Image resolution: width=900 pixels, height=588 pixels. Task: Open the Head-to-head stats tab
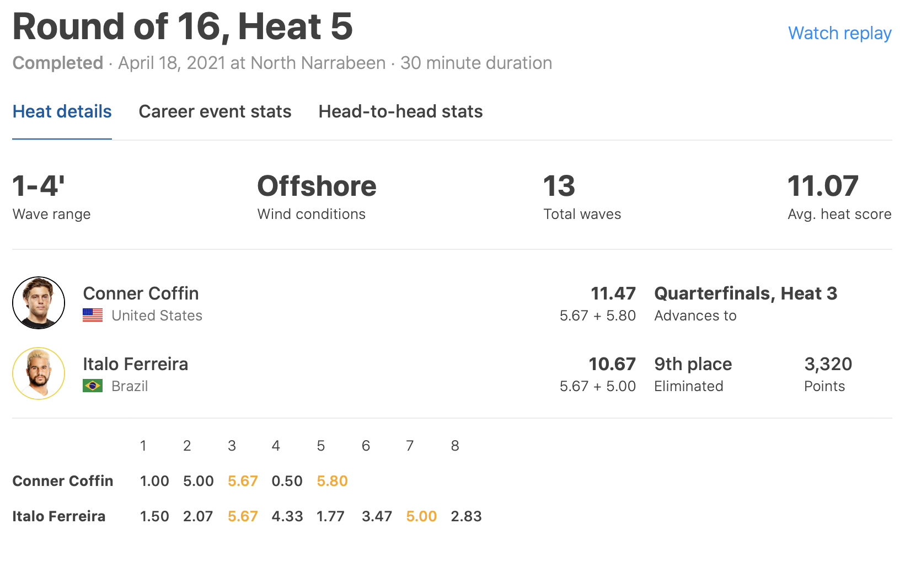tap(400, 111)
